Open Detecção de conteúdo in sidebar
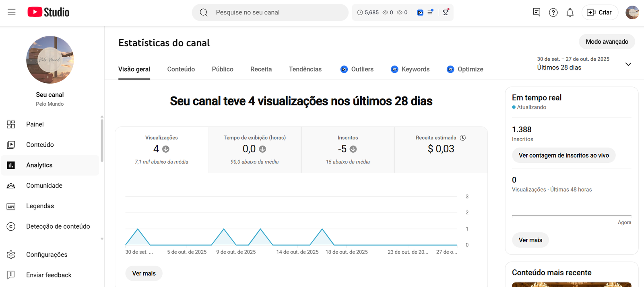The image size is (644, 287). point(50,226)
